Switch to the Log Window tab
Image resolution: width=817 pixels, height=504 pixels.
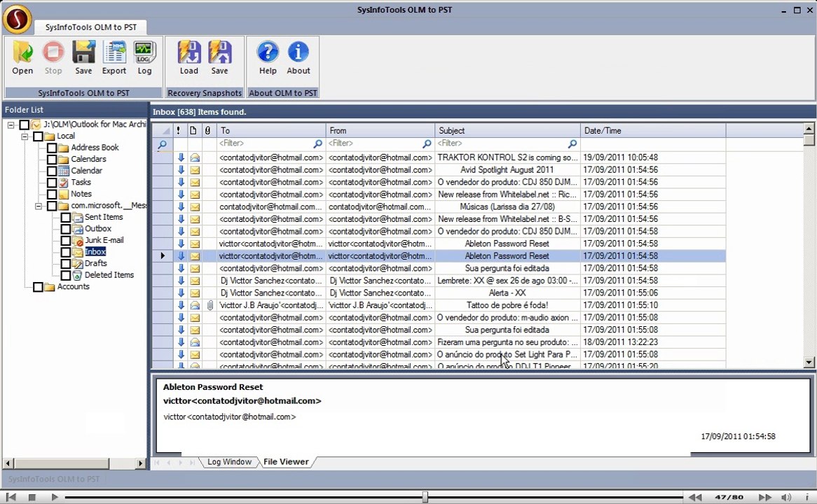coord(229,462)
